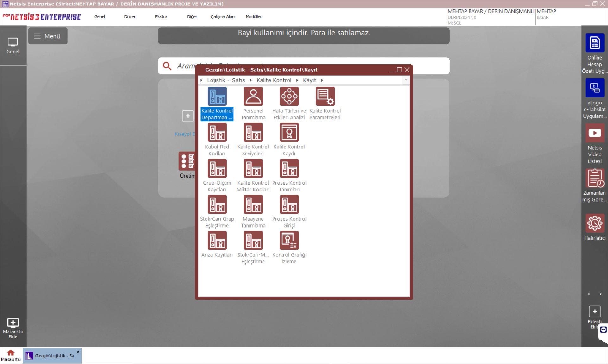Screen dimensions: 608x364
Task: Open Kalite Kontrol Parametreleri icon
Action: [x=325, y=97]
